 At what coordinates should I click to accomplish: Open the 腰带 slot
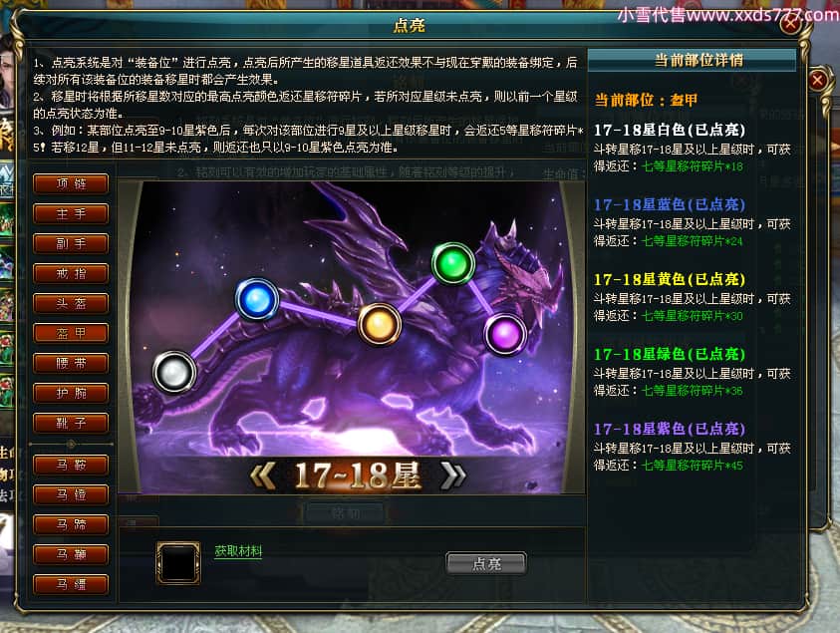71,364
